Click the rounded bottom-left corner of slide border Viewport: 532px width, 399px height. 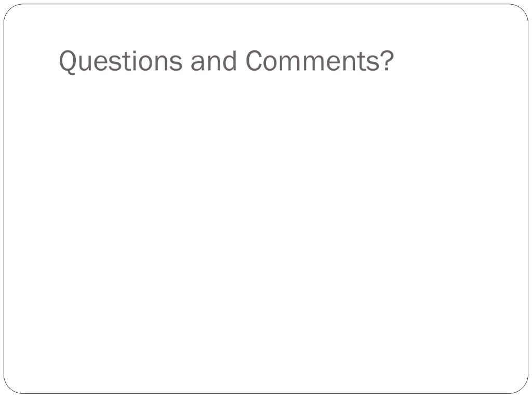click(x=9, y=388)
